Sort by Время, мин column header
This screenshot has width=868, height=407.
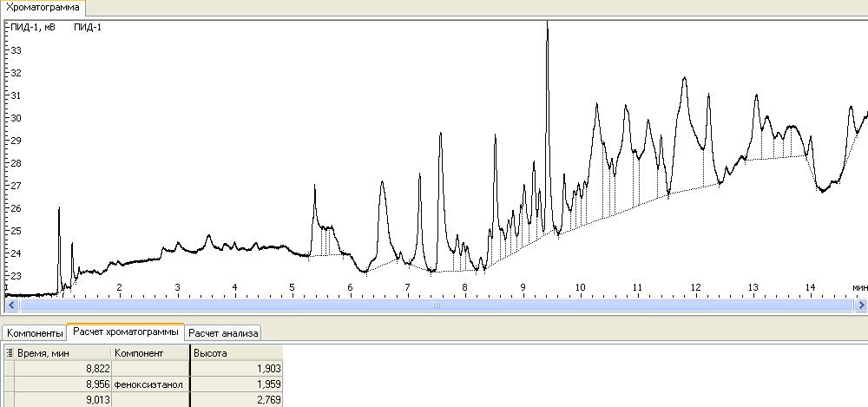tap(61, 353)
